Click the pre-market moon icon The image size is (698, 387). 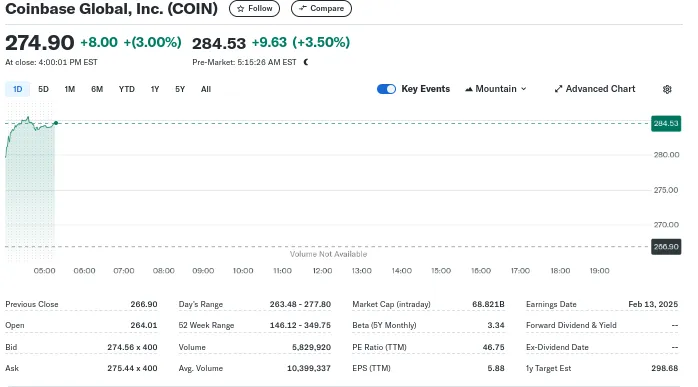(x=306, y=62)
